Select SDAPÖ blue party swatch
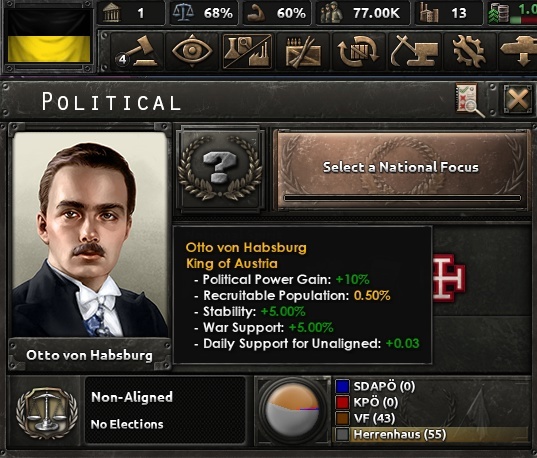The width and height of the screenshot is (537, 458). pyautogui.click(x=342, y=386)
